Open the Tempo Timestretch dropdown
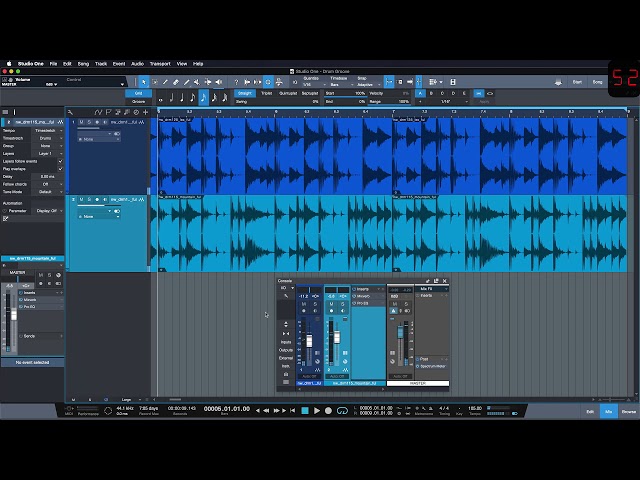The height and width of the screenshot is (480, 640). (x=47, y=131)
